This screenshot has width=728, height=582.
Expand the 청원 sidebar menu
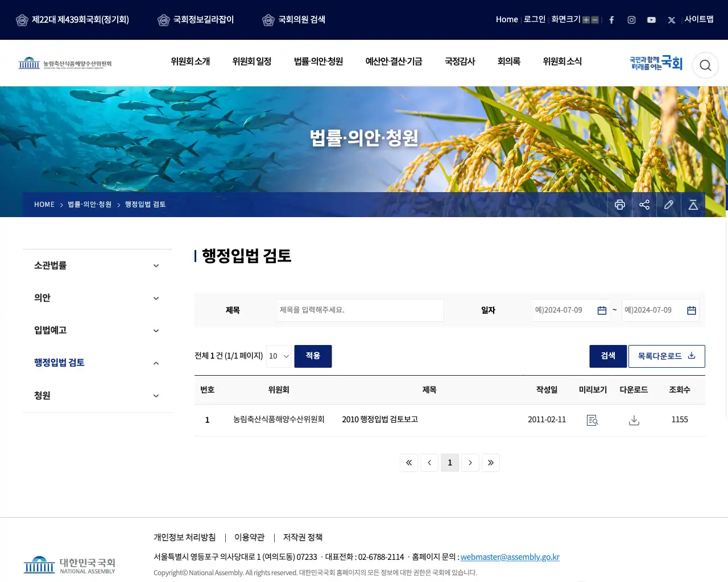pos(97,396)
